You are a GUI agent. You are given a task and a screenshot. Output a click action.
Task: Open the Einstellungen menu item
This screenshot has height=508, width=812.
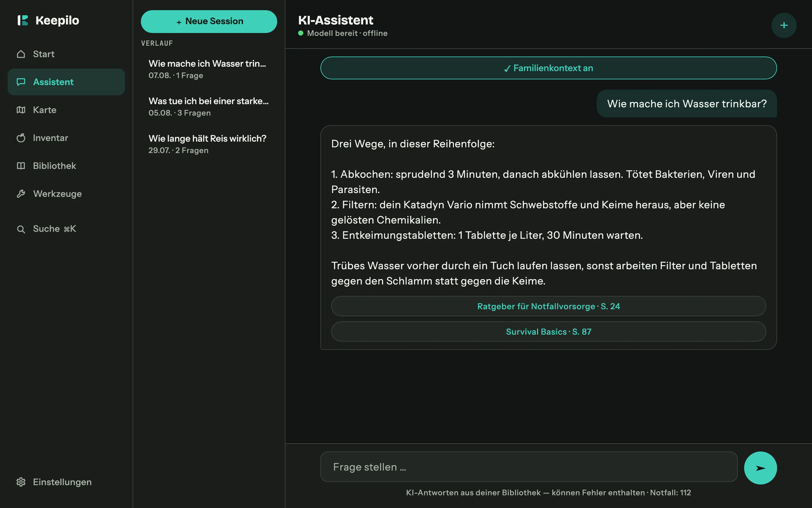click(x=66, y=482)
